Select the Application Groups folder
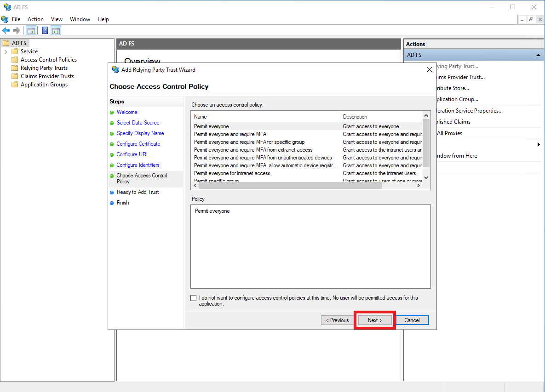The image size is (545, 392). tap(43, 84)
